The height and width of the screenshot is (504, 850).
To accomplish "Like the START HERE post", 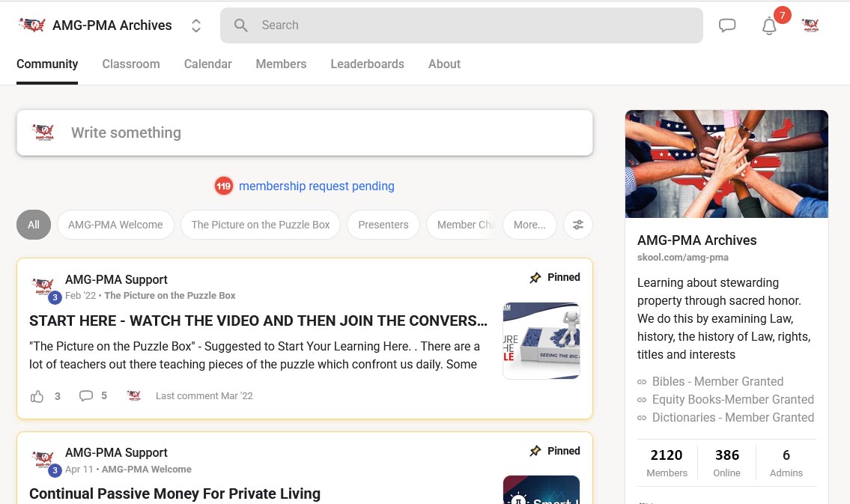I will pos(37,396).
